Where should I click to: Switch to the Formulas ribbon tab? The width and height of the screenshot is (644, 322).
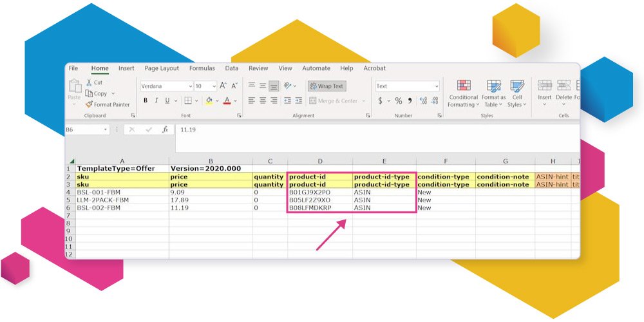point(202,68)
